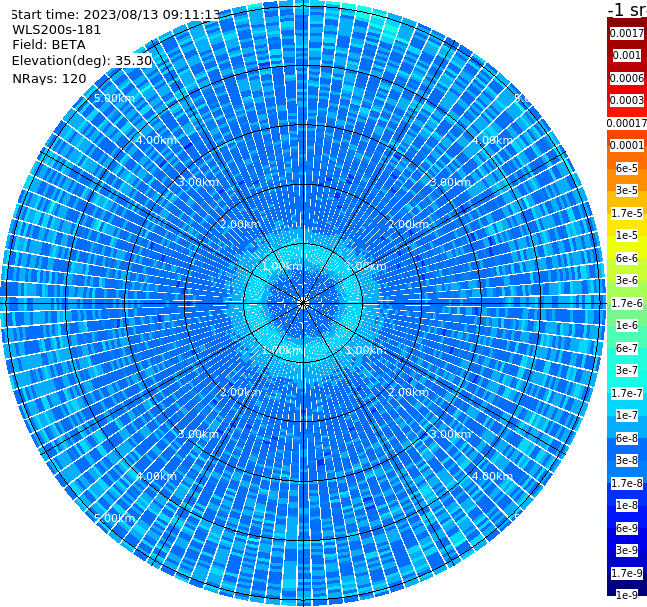Select the 1.7e-5 colorbar tick label

point(627,213)
